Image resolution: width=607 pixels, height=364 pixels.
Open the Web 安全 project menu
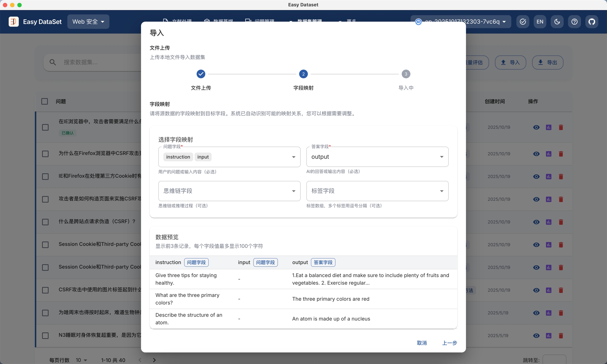(x=88, y=22)
